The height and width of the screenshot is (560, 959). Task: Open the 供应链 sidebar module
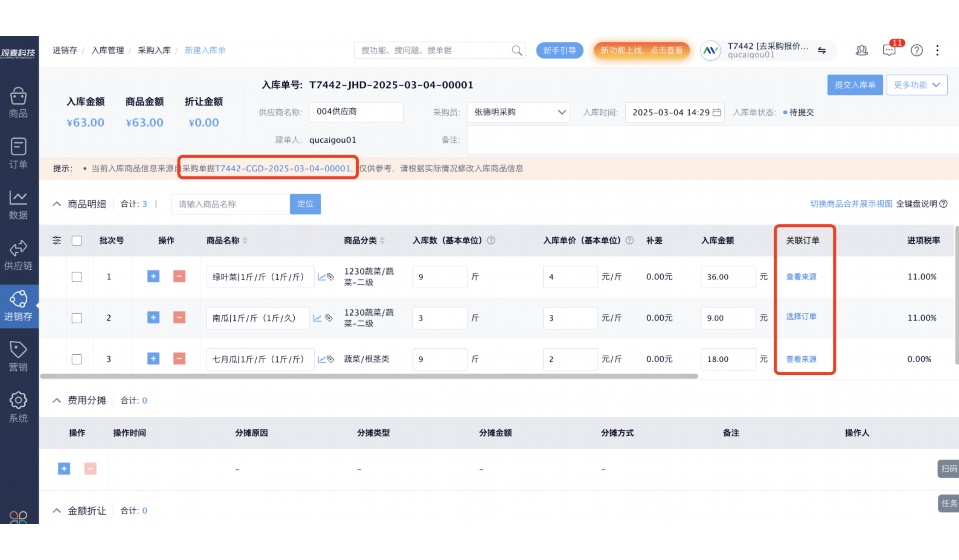(18, 254)
